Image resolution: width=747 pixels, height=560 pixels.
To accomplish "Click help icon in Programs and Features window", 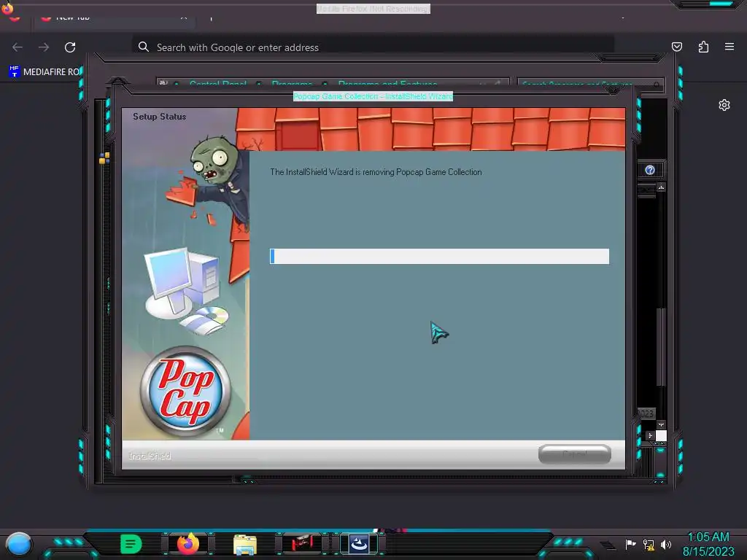I will [x=650, y=170].
